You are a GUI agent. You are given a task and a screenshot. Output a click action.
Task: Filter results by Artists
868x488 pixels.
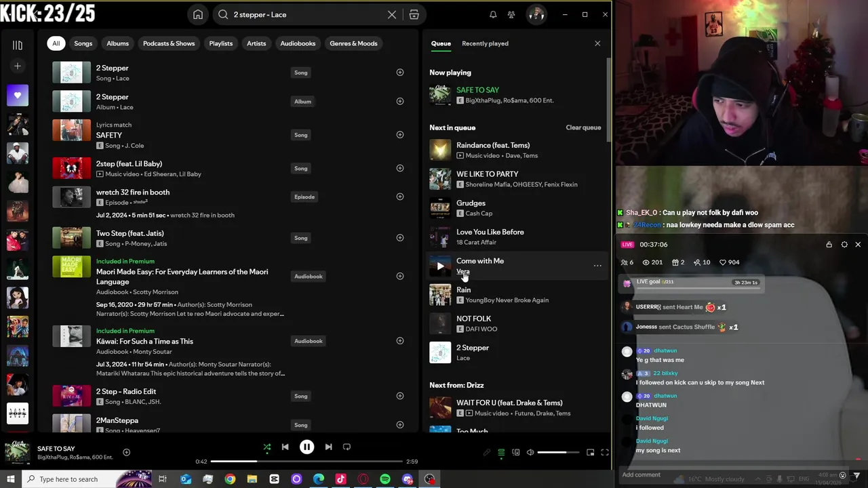[256, 43]
